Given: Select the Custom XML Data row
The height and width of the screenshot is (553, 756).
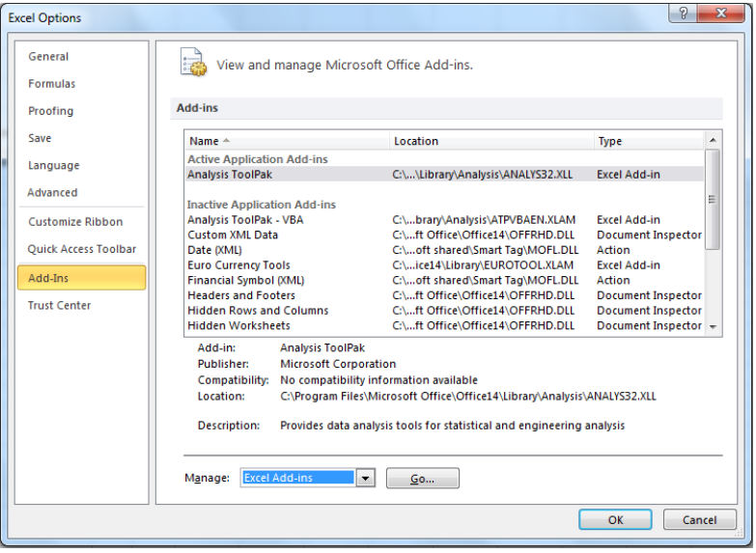Looking at the screenshot, I should (444, 235).
